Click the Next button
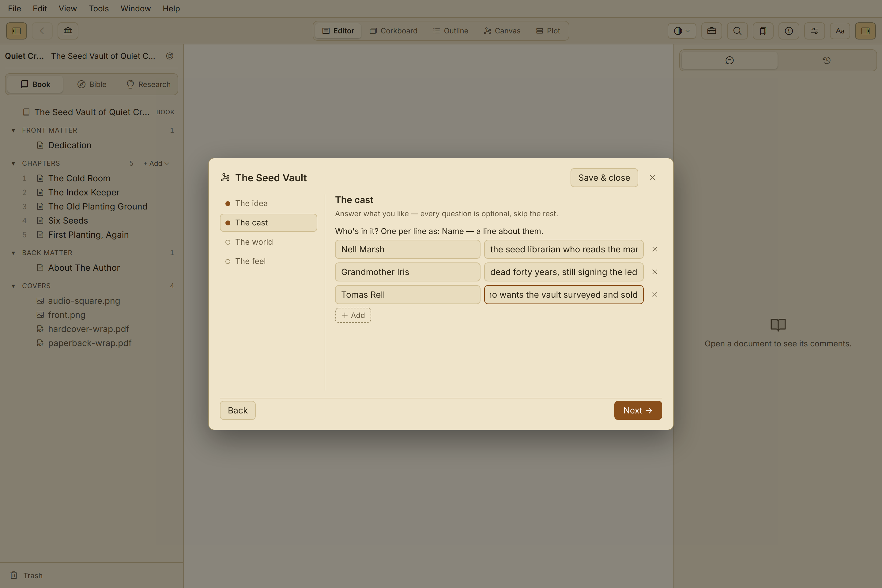Image resolution: width=882 pixels, height=588 pixels. 638,410
